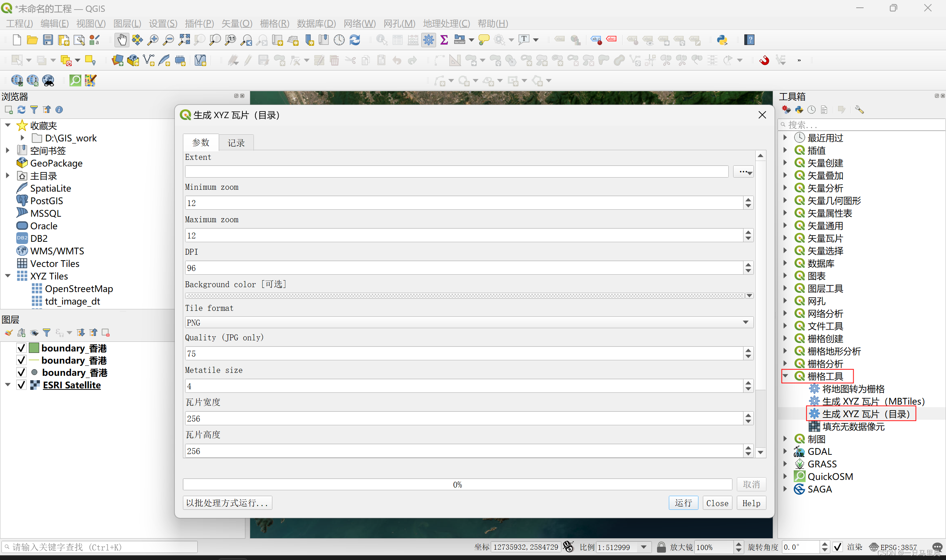The width and height of the screenshot is (946, 560).
Task: Click the Save Project floppy icon
Action: [x=48, y=40]
